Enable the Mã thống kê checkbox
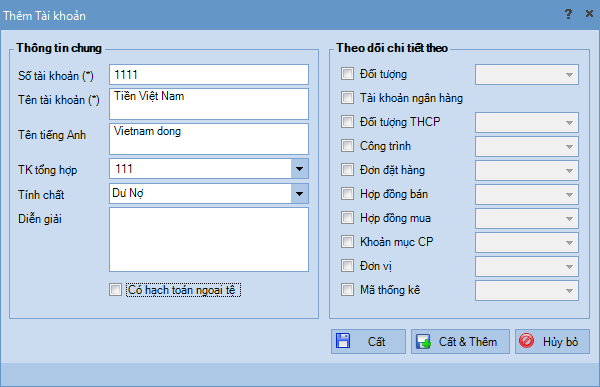Screen dimensions: 600x387 pos(347,290)
